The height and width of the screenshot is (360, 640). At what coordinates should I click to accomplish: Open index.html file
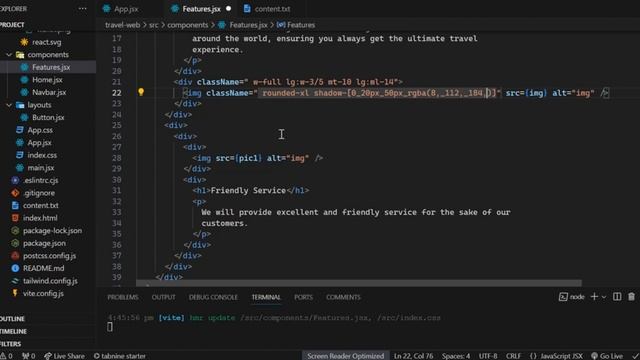[40, 218]
